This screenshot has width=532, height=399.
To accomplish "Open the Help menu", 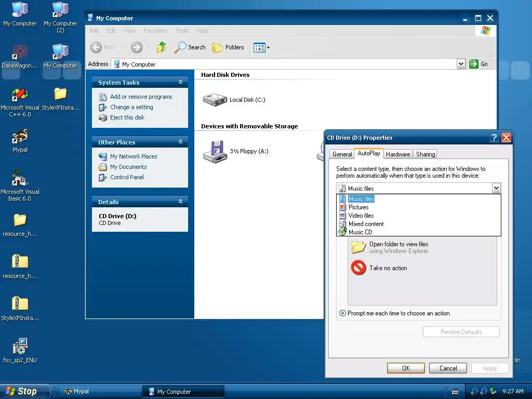I will pyautogui.click(x=202, y=31).
